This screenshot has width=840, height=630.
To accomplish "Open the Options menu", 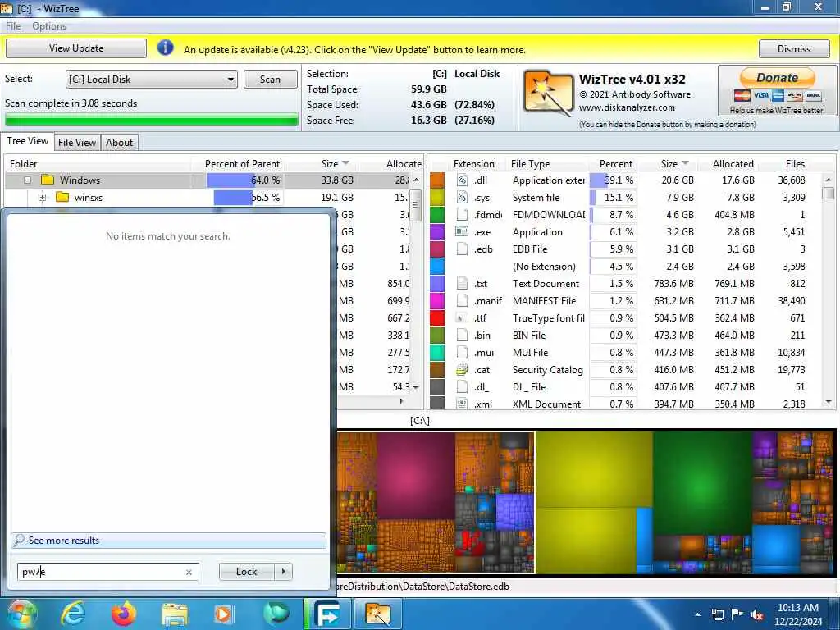I will click(x=49, y=25).
